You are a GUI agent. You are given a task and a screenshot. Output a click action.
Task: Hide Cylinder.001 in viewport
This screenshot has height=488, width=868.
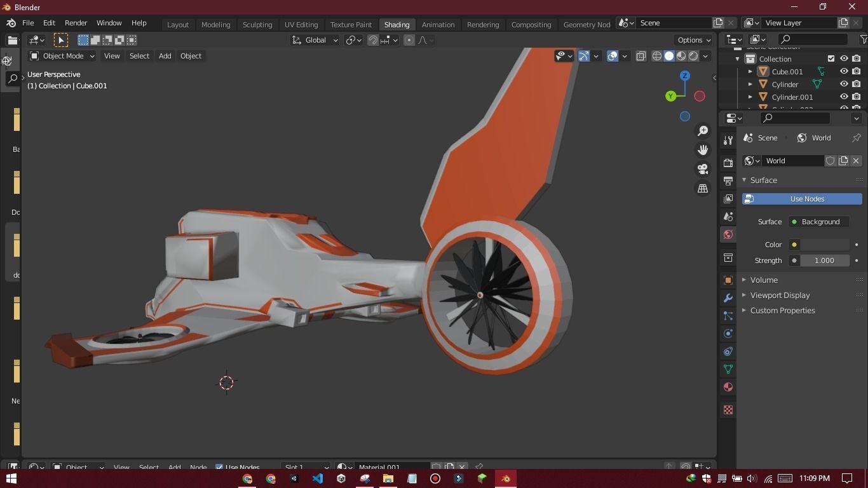[x=844, y=97]
